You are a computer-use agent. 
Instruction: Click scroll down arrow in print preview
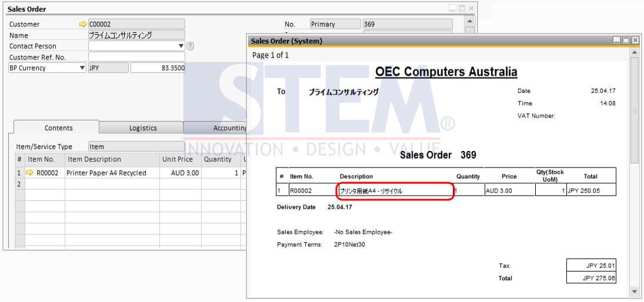[635, 291]
